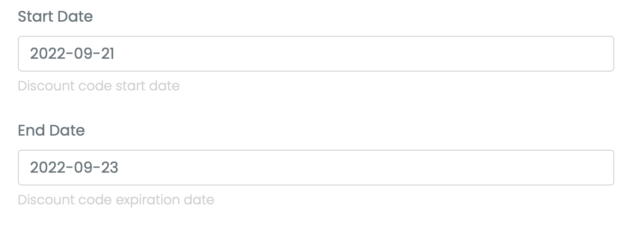Screen dimensions: 644x226
Task: Click the Start Date input field
Action: click(x=316, y=54)
